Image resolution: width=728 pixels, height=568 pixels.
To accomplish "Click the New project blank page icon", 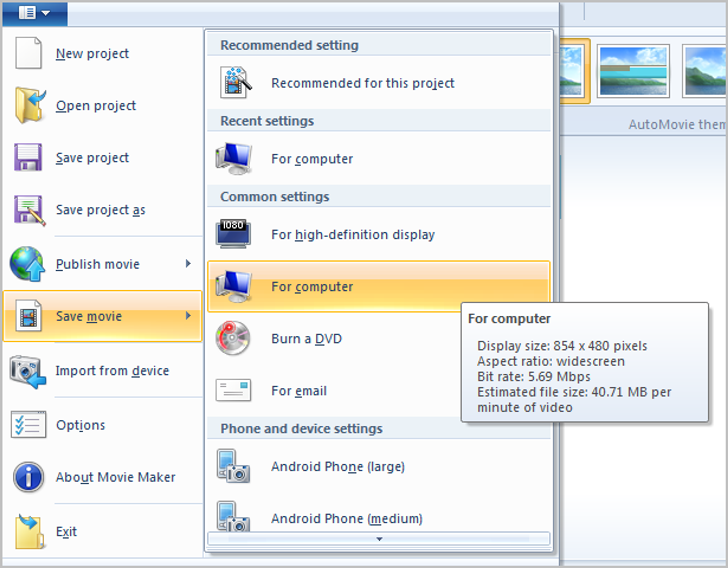I will pyautogui.click(x=28, y=53).
